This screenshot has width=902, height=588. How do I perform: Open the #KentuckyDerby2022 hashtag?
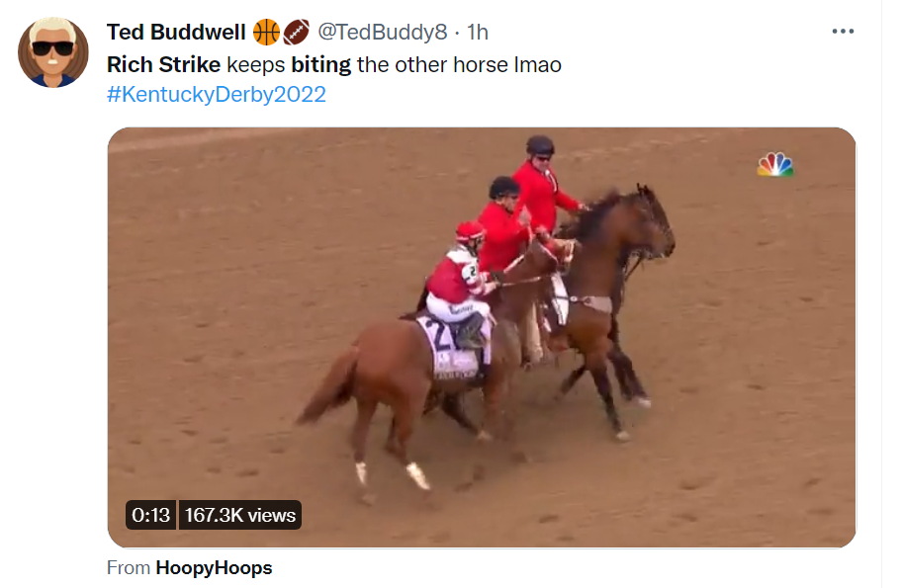(x=217, y=94)
